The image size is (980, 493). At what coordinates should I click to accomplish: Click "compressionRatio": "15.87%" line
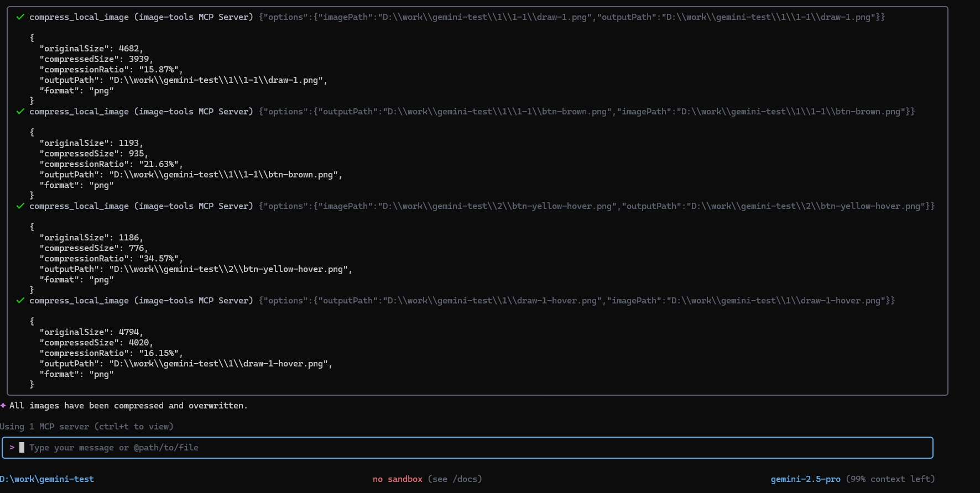pos(111,70)
